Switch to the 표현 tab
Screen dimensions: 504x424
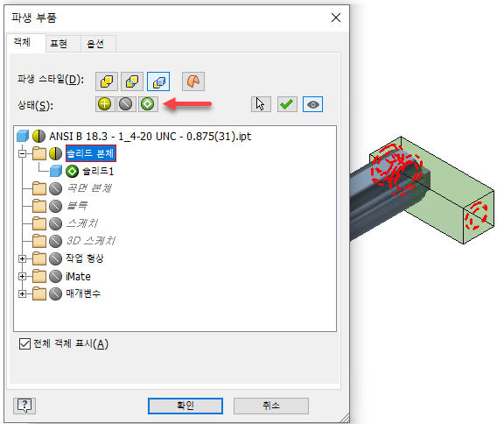59,44
